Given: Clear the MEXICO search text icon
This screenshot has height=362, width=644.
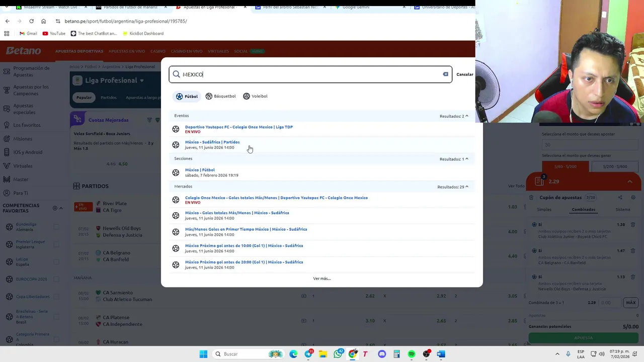Looking at the screenshot, I should (445, 74).
